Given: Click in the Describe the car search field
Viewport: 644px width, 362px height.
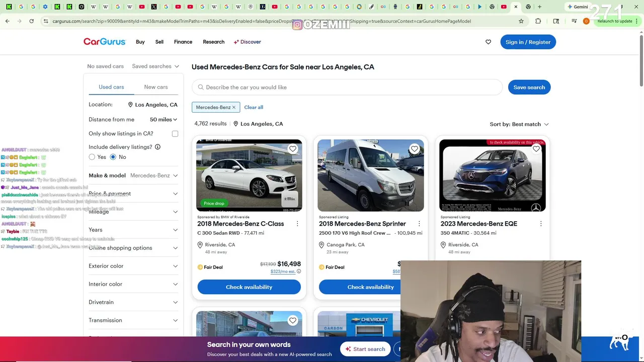Looking at the screenshot, I should (347, 87).
